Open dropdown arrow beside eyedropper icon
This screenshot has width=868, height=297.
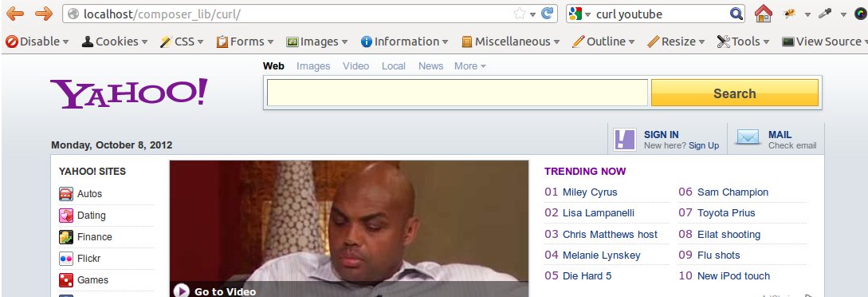[843, 14]
